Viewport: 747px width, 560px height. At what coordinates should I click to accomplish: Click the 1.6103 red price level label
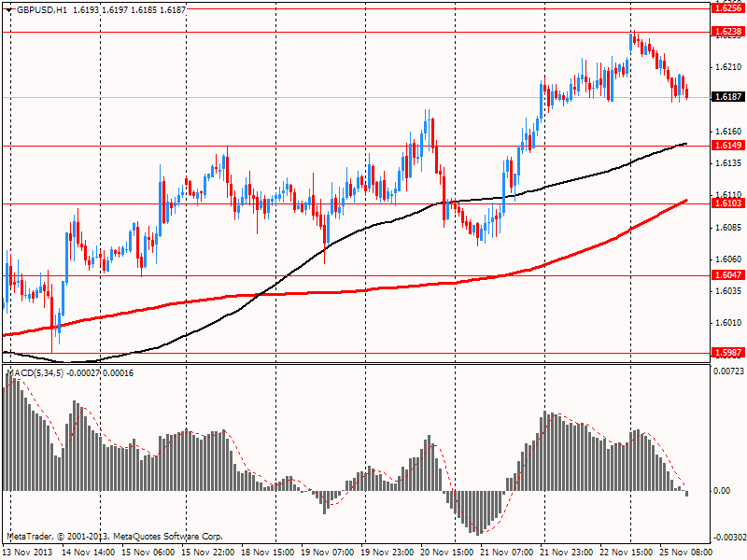tap(728, 203)
